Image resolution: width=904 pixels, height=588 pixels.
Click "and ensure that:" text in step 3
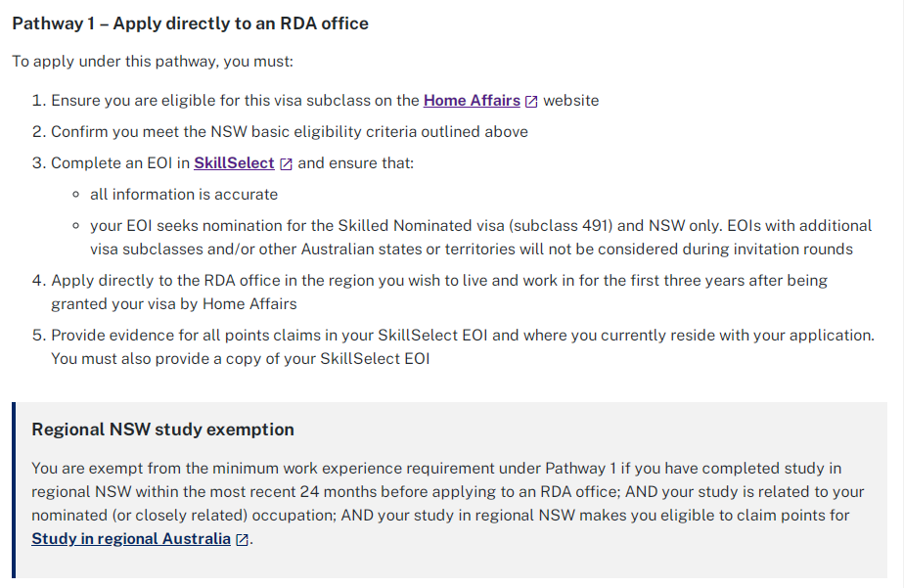[356, 163]
